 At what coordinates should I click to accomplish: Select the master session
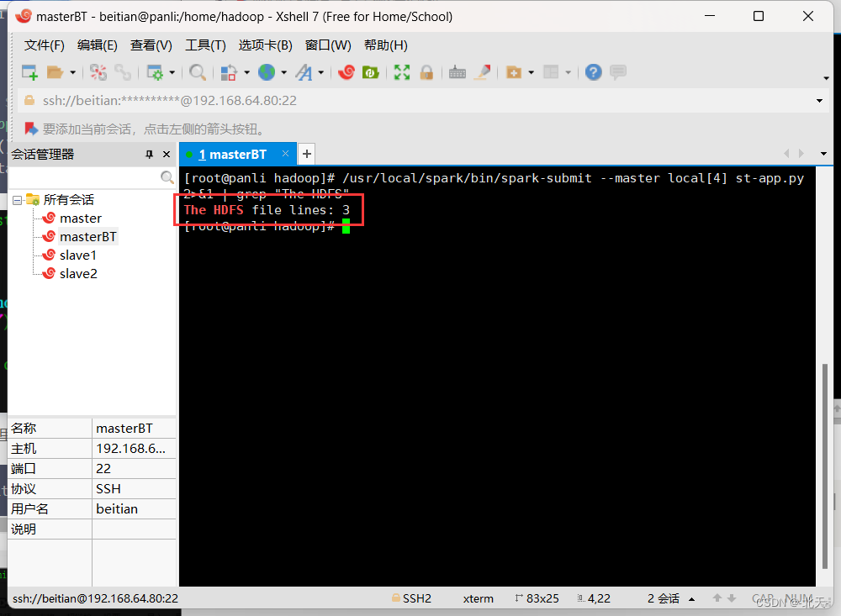pos(81,218)
